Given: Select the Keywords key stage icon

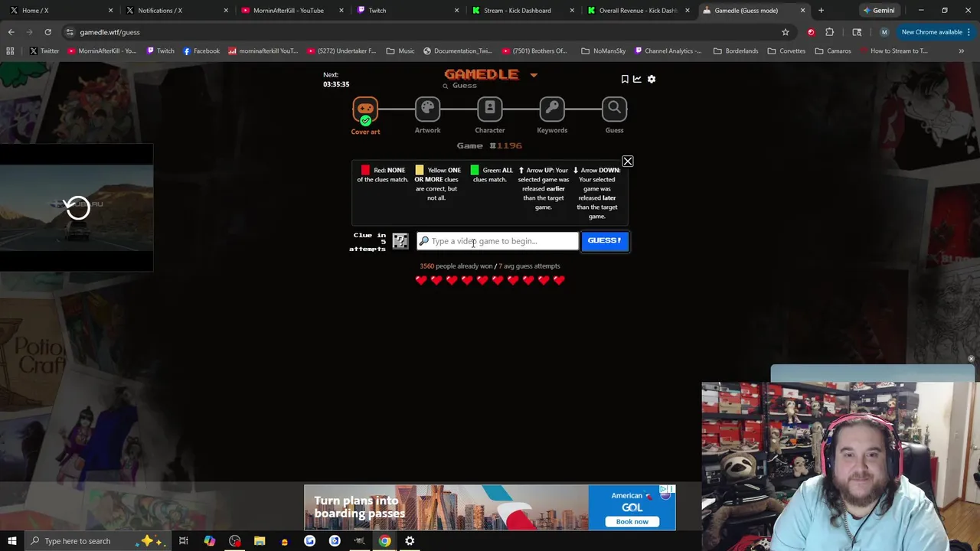Looking at the screenshot, I should point(552,109).
